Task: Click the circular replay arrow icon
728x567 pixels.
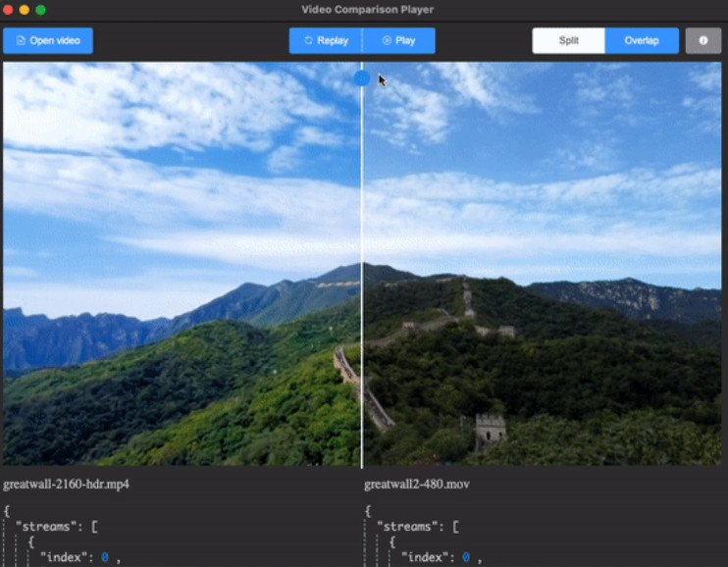Action: (308, 40)
